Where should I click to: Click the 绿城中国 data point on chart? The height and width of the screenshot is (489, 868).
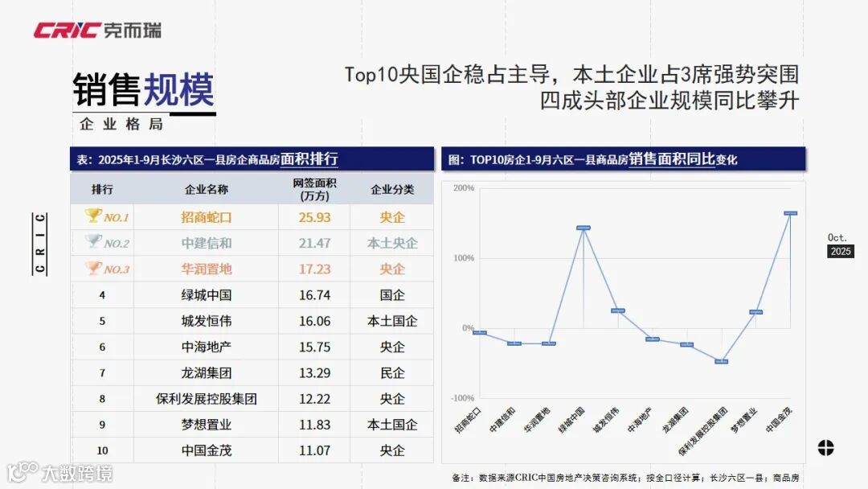coord(583,228)
